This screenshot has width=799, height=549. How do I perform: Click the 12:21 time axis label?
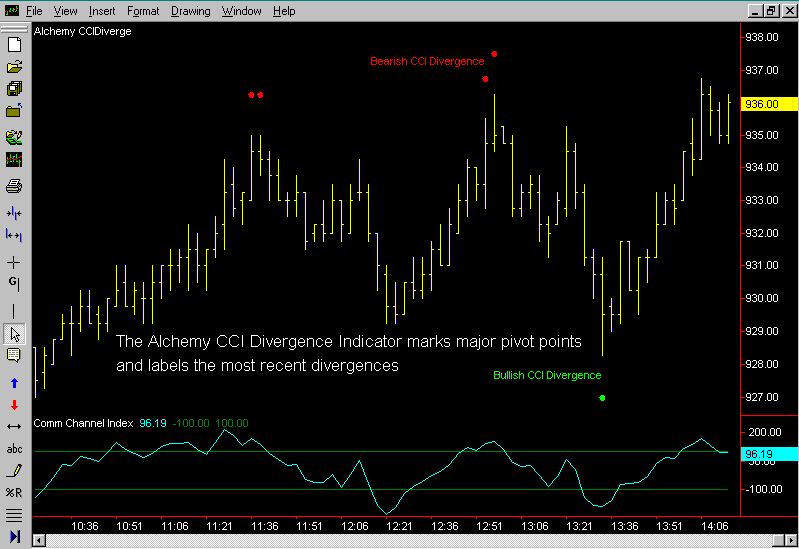(399, 526)
